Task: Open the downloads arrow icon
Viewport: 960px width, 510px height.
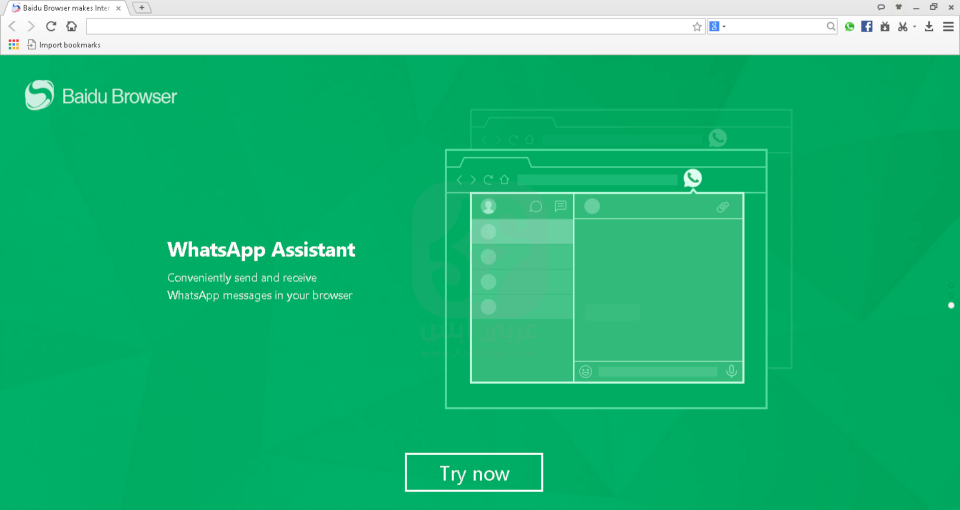Action: click(x=929, y=27)
